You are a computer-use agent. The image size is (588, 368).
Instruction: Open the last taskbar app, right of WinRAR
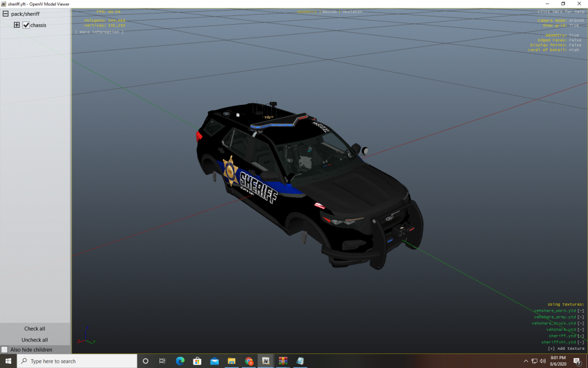coord(300,362)
